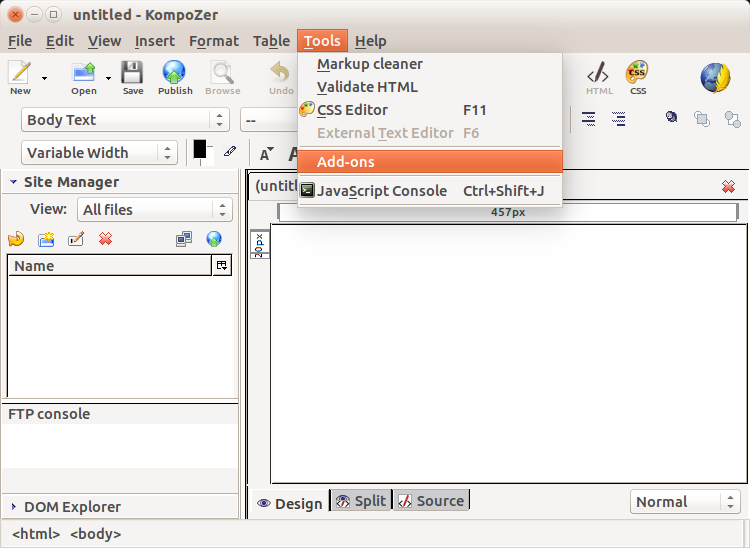Open the Body Text paragraph format dropdown
This screenshot has height=548, width=750.
click(125, 120)
